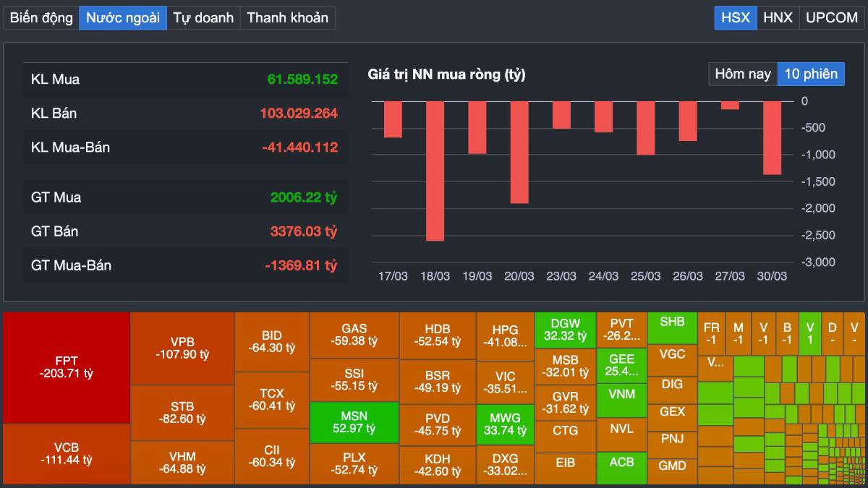Viewport: 868px width, 488px height.
Task: Open the GVR -31.62 tỷ tile
Action: [566, 403]
